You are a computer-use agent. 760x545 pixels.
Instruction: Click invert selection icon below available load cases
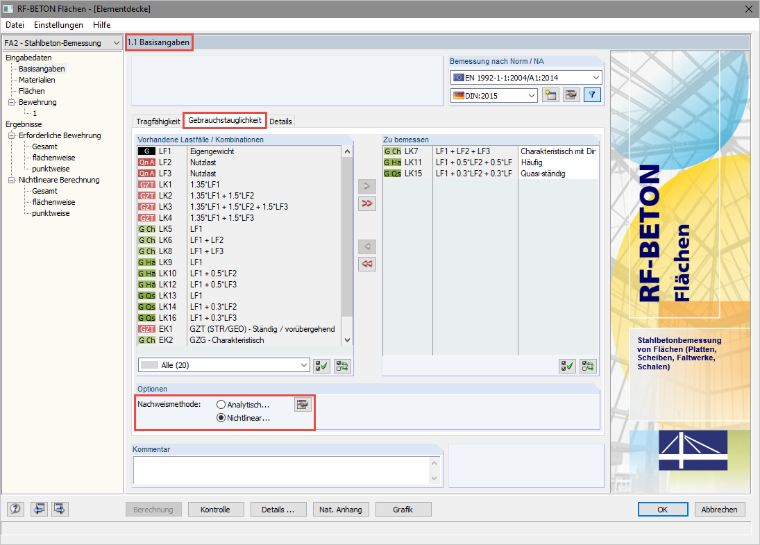(x=342, y=366)
